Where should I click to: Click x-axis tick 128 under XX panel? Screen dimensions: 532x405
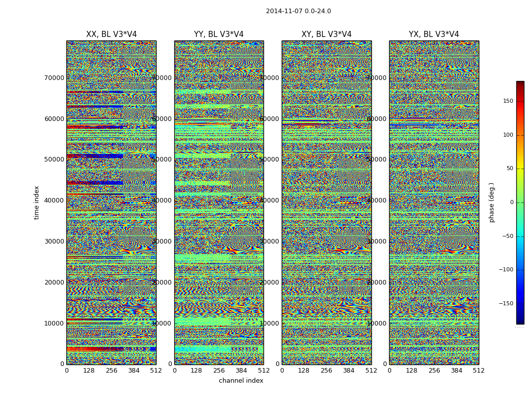coord(89,371)
